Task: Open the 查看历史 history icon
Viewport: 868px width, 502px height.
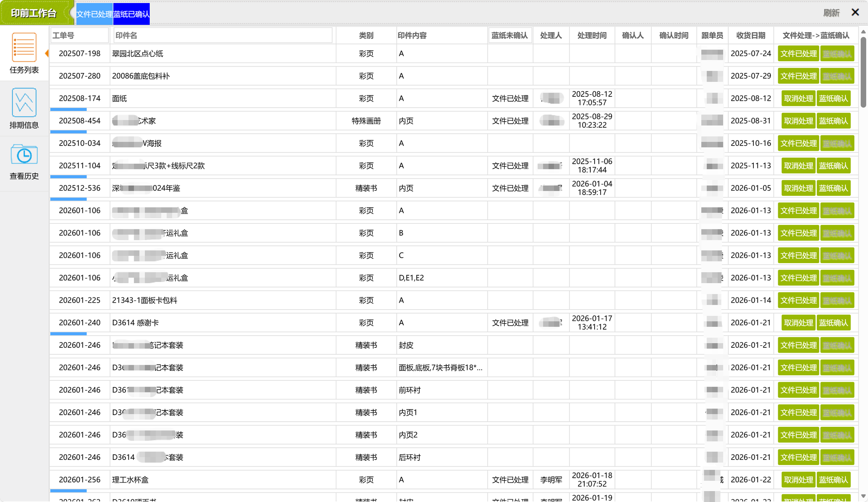Action: (24, 155)
